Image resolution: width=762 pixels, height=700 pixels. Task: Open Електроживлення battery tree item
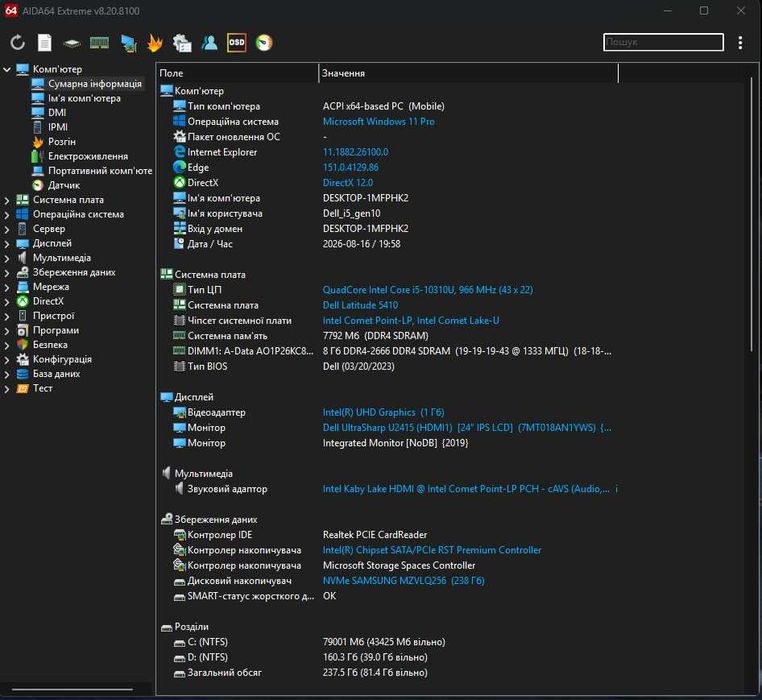tap(88, 156)
